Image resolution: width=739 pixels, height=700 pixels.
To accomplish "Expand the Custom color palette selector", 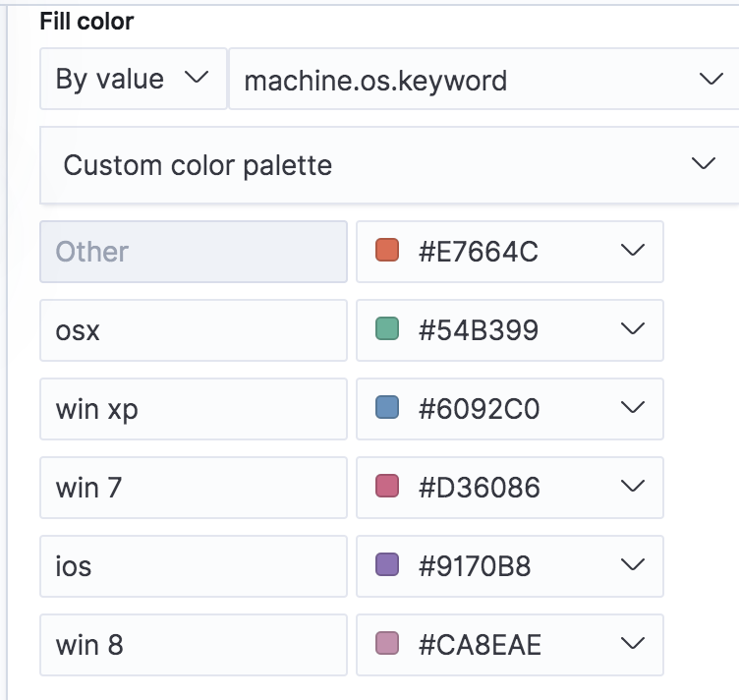I will tap(388, 164).
